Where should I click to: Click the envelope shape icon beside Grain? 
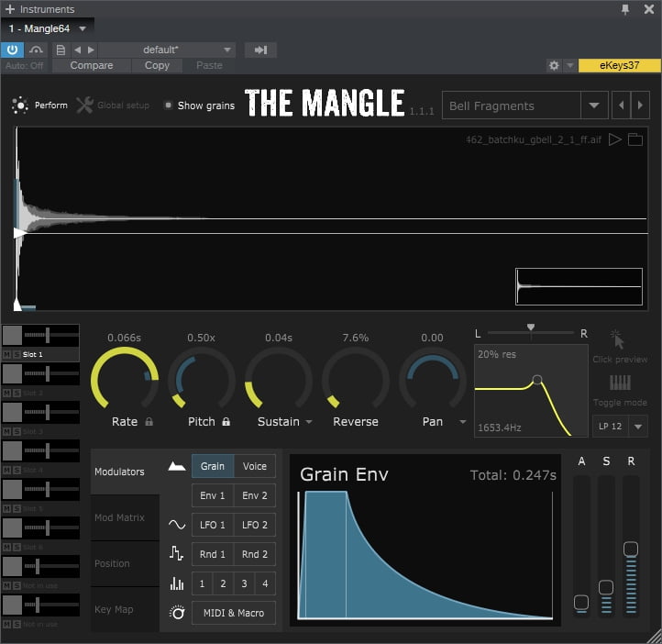(177, 466)
